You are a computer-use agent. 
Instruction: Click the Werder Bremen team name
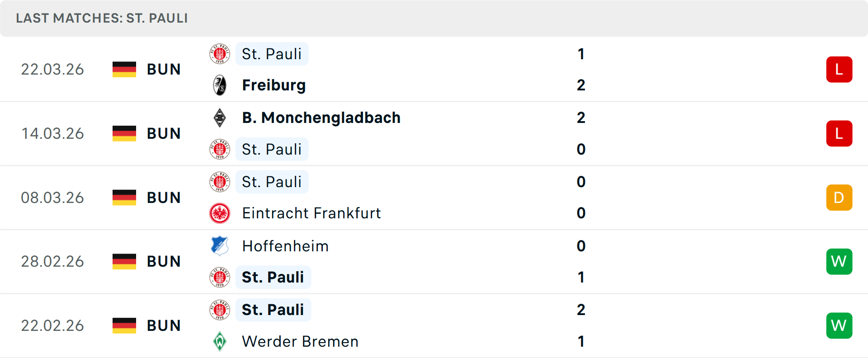300,341
